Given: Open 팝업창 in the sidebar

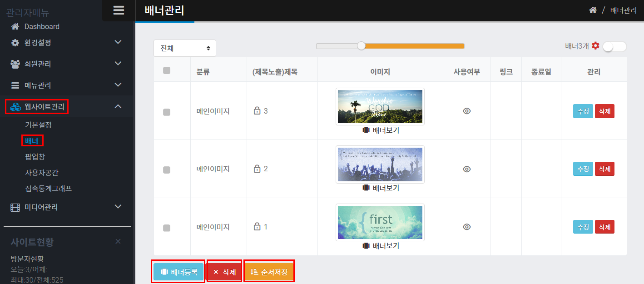Looking at the screenshot, I should point(35,157).
